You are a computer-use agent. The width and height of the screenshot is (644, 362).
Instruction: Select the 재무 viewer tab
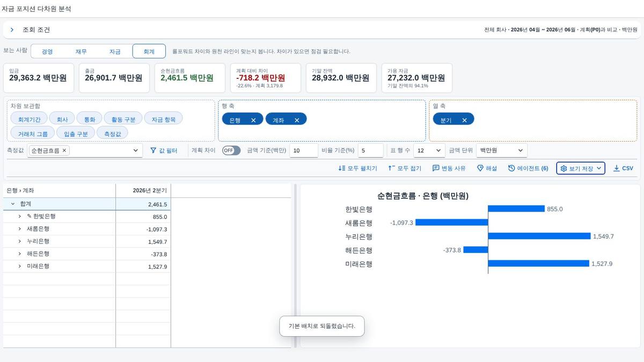[x=81, y=51]
